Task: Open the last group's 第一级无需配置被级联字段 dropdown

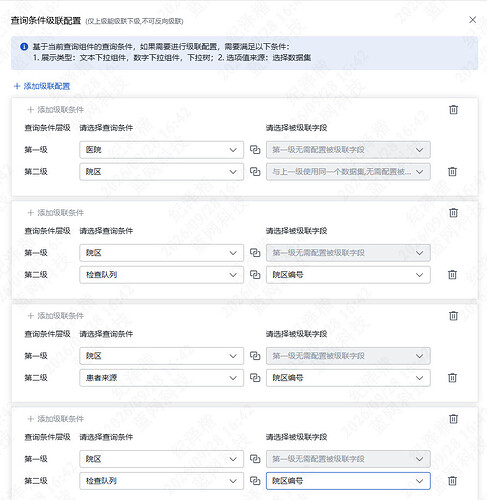Action: click(x=348, y=459)
